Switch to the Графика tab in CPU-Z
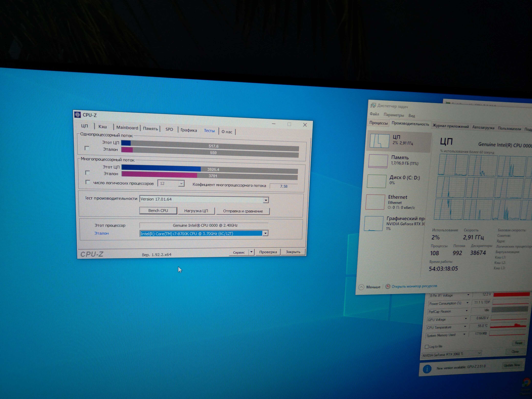Screen dimensions: 532x399 click(189, 130)
